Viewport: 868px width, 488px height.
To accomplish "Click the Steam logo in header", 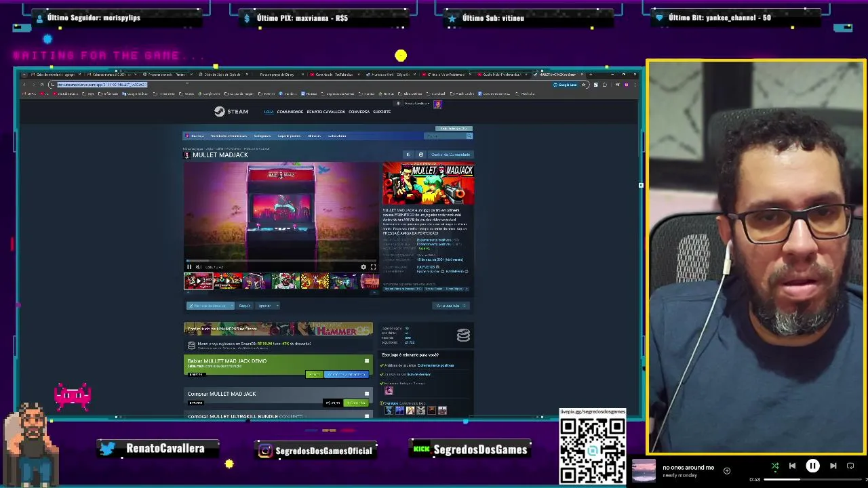I will click(x=231, y=112).
